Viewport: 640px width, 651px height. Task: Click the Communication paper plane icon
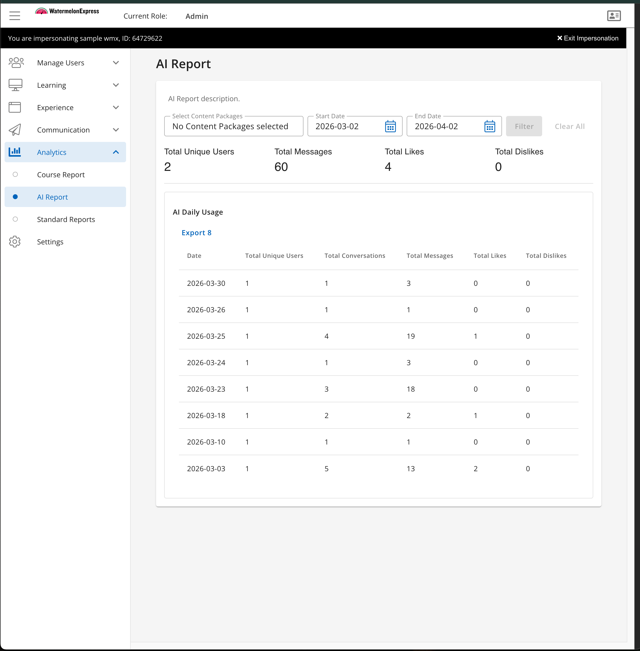15,130
